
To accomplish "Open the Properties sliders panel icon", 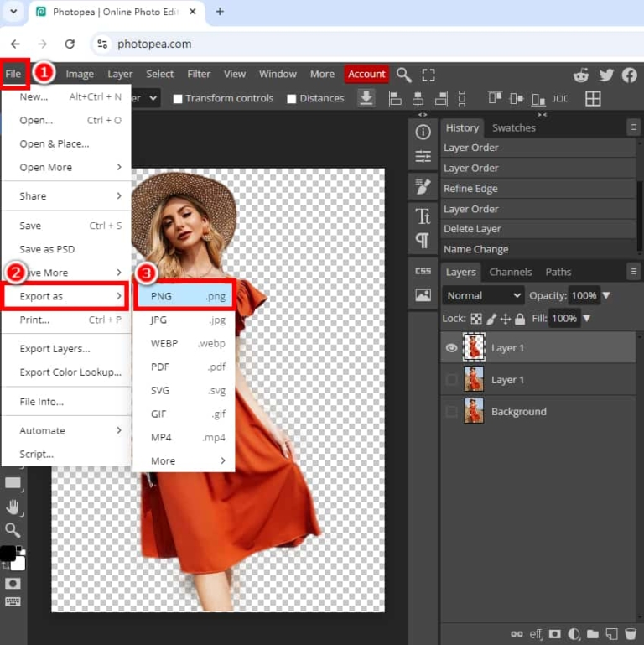I will coord(423,156).
